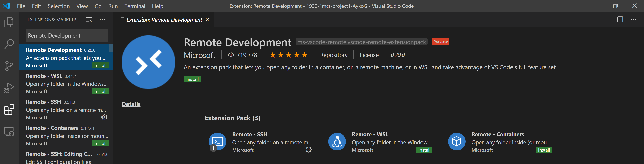Click the Remote - SSH terminal icon

pos(217,141)
